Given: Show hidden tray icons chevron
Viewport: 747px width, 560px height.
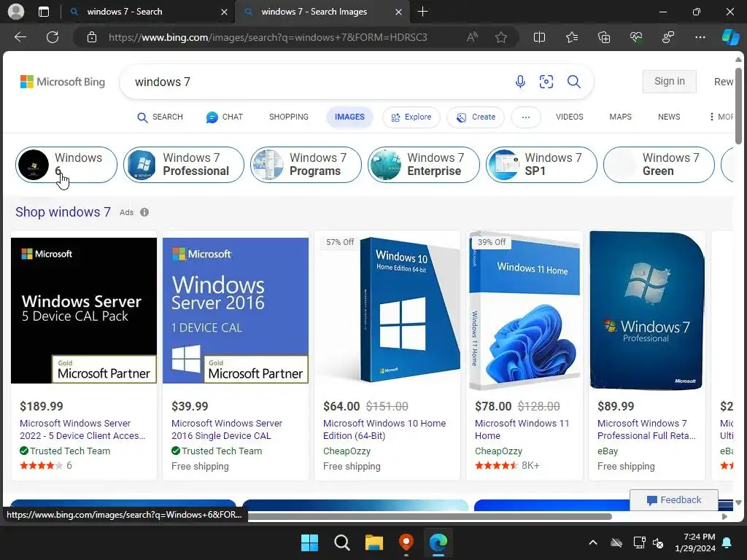Looking at the screenshot, I should point(593,542).
